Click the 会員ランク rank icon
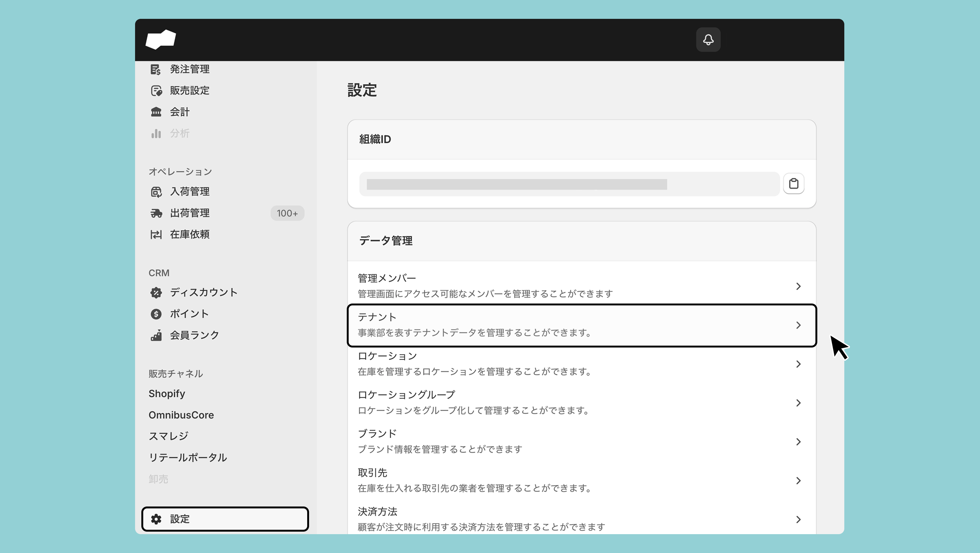Screen dimensions: 980x553 pyautogui.click(x=156, y=335)
